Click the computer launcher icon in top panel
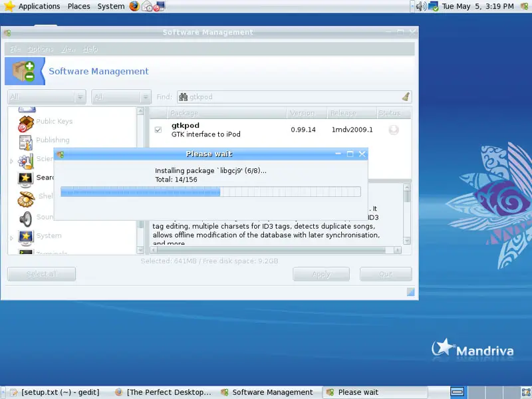 (159, 6)
